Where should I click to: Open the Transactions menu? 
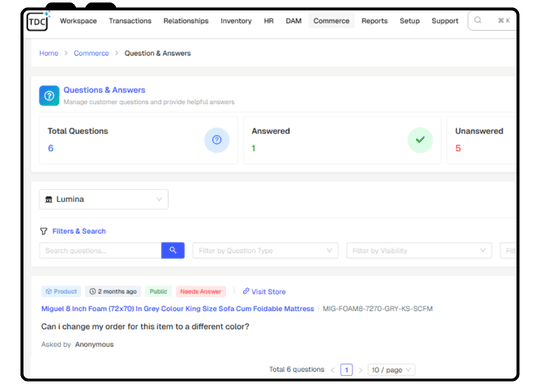tap(130, 21)
